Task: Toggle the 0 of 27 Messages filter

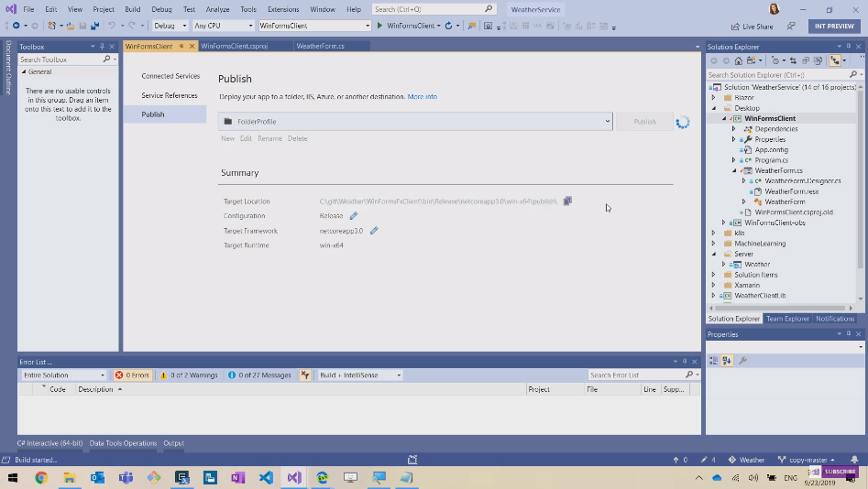Action: coord(260,375)
